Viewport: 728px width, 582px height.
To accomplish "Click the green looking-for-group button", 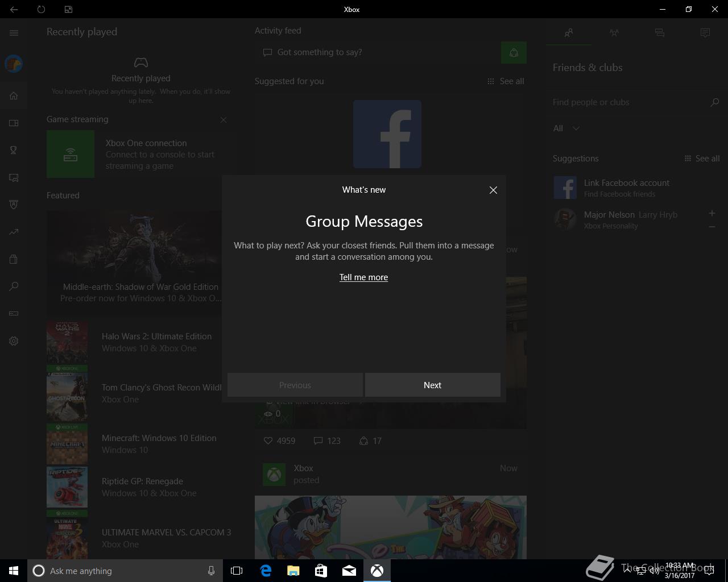I will (514, 53).
